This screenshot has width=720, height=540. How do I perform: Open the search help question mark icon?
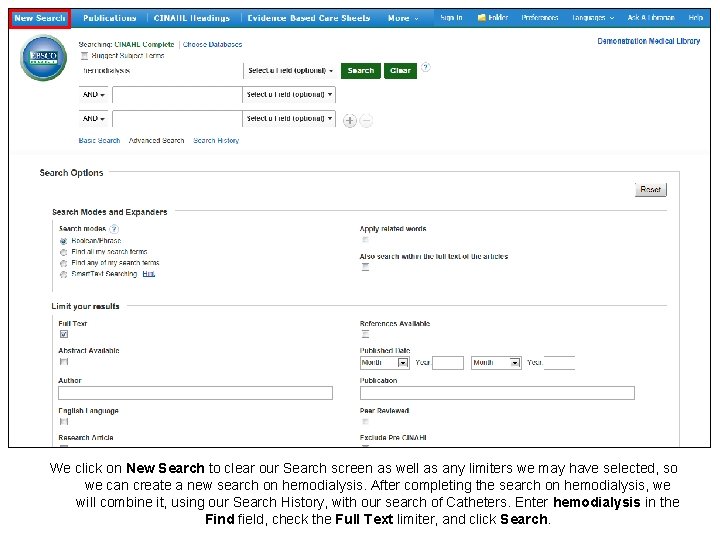click(x=426, y=68)
